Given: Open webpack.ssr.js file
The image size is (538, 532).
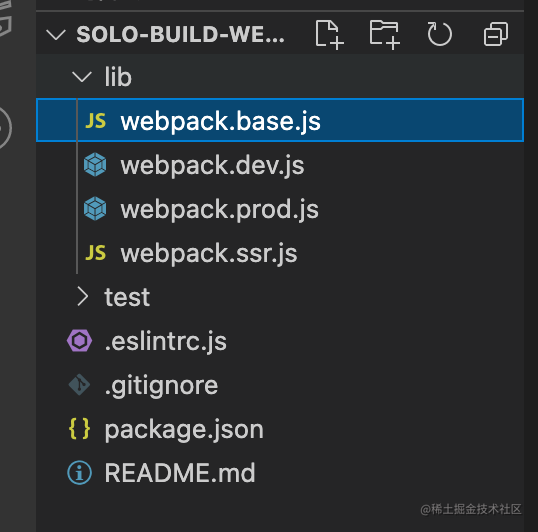Looking at the screenshot, I should pos(209,253).
